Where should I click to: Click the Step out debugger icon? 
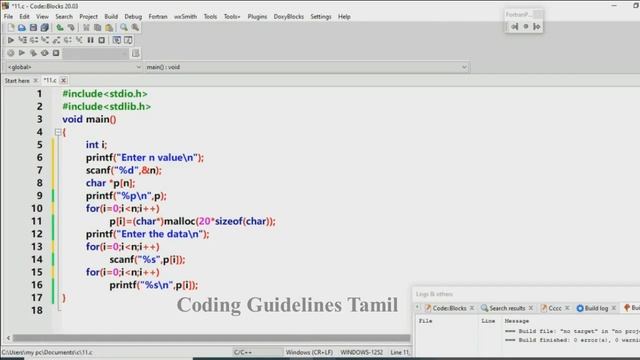click(x=56, y=40)
